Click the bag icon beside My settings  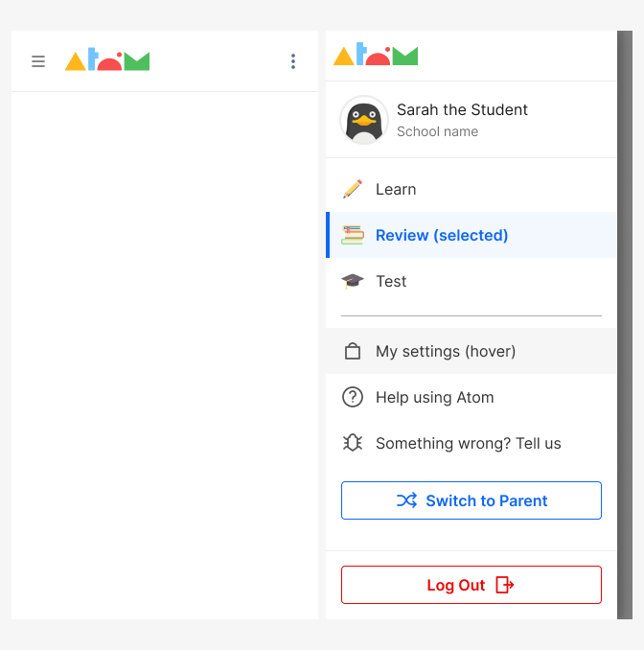[x=353, y=351]
